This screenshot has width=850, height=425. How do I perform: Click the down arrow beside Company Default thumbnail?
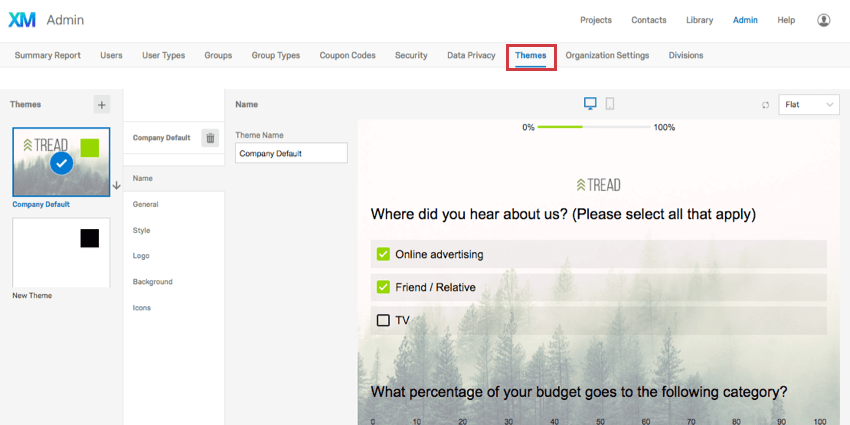[x=117, y=185]
